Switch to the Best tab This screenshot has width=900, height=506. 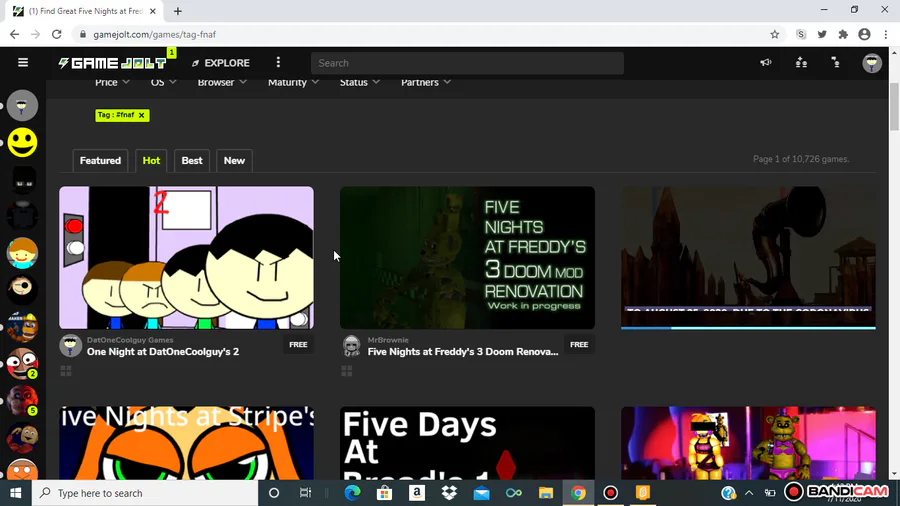pyautogui.click(x=192, y=161)
